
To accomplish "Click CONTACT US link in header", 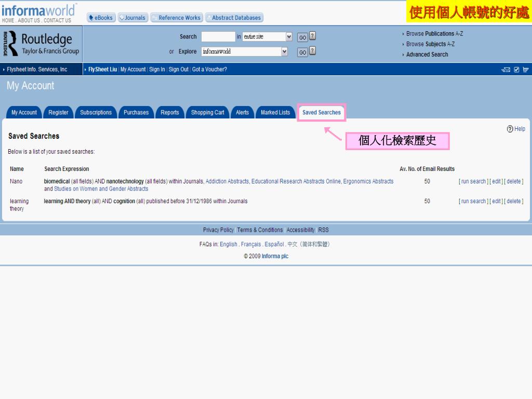I will click(57, 20).
